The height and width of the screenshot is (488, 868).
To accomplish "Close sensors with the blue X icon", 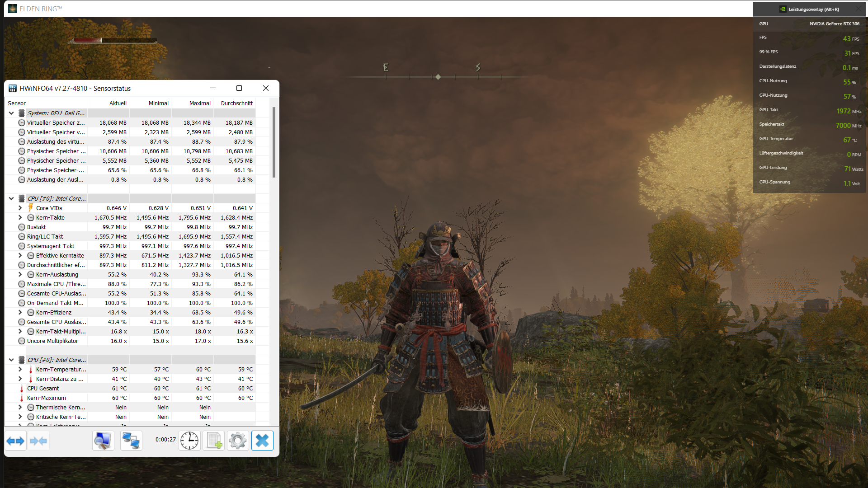I will tap(262, 441).
